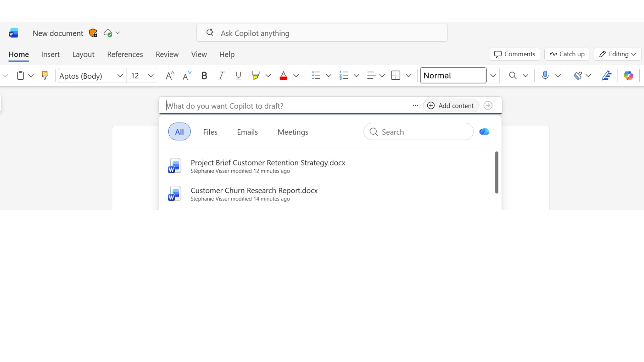Expand the font size 12 dropdown
644x362 pixels.
pos(151,76)
